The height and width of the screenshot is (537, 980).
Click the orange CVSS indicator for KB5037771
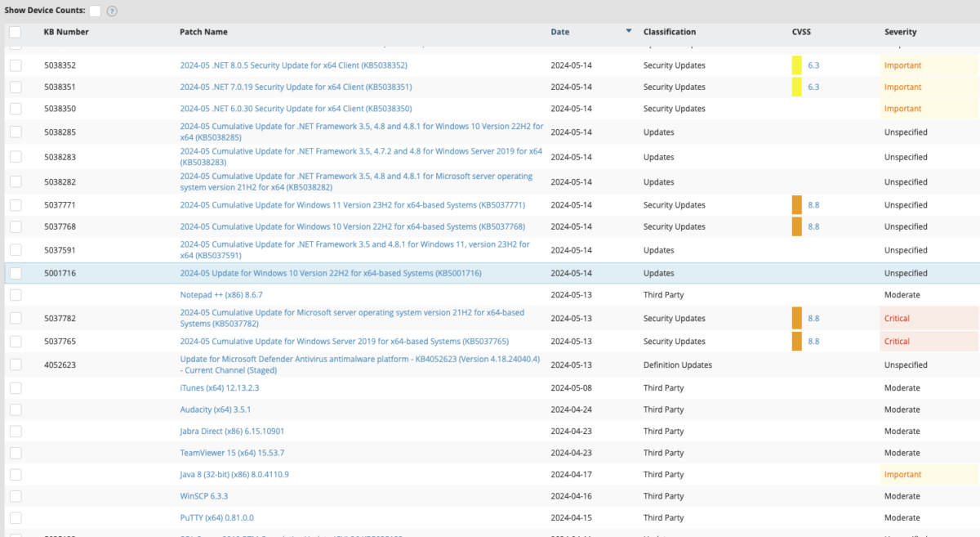[x=796, y=205]
